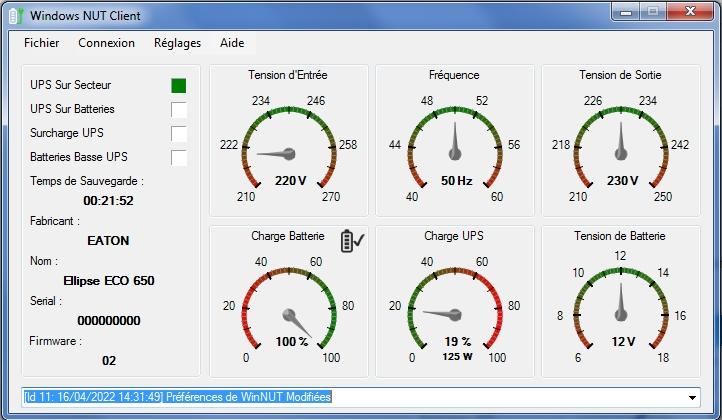Screen dimensions: 722x420
Task: Click the Tension de Sortie gauge needle
Action: tap(621, 141)
